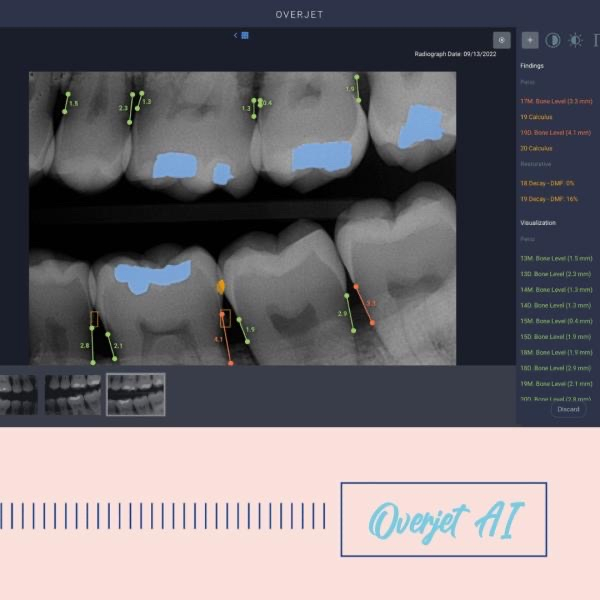Click the gray target button above radiograph
This screenshot has height=600, width=600.
[x=501, y=40]
